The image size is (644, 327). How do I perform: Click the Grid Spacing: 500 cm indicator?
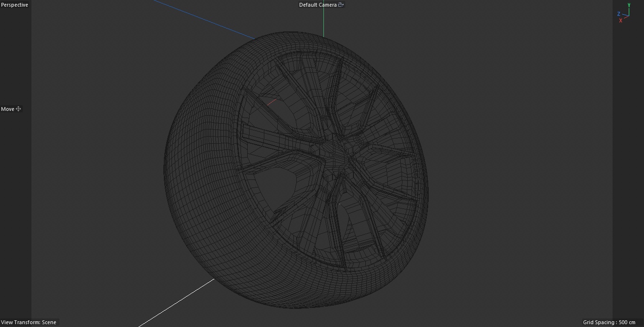(x=608, y=322)
